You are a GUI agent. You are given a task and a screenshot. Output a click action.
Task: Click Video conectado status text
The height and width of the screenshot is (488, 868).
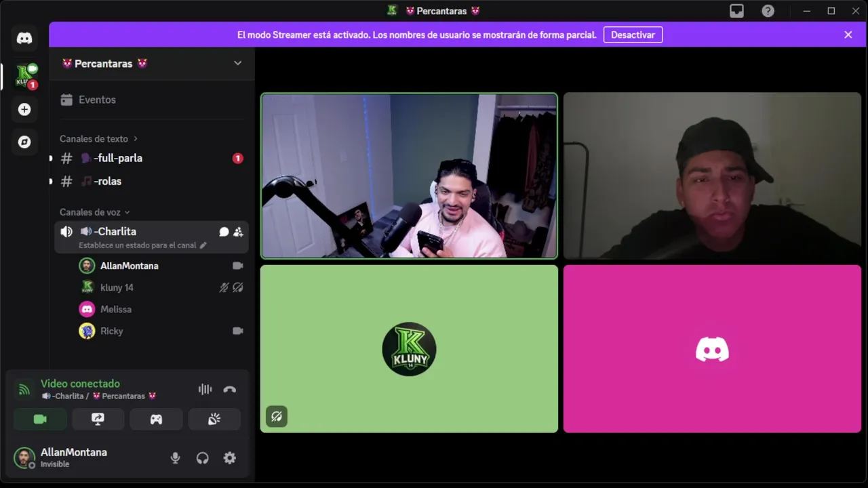pyautogui.click(x=80, y=384)
